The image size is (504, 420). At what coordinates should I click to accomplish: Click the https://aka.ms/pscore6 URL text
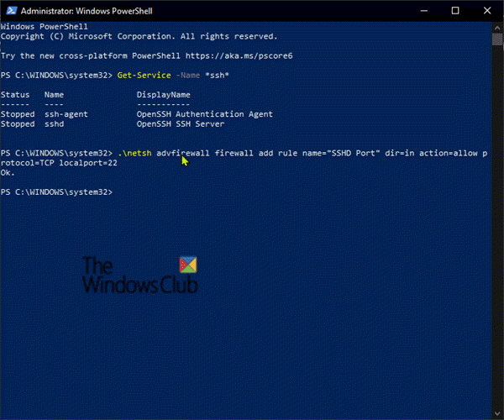(239, 56)
